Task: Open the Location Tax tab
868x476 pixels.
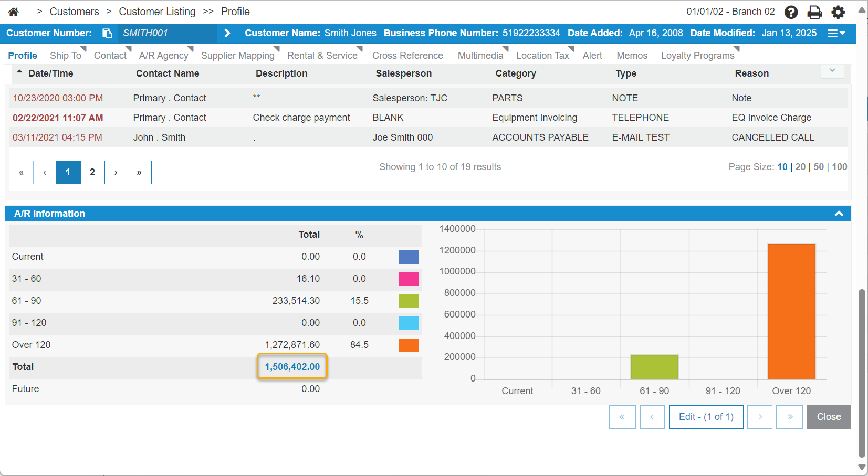Action: click(x=542, y=55)
